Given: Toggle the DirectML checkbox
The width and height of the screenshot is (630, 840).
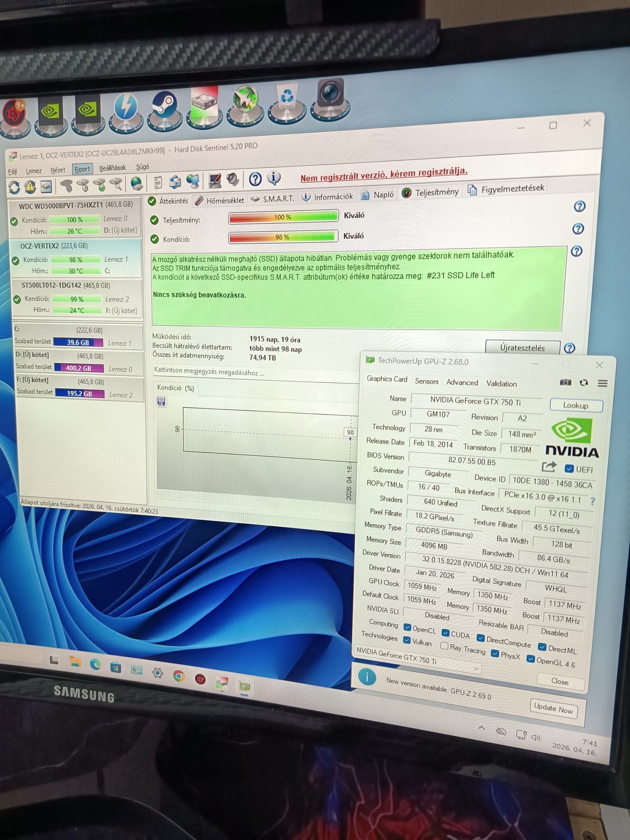Looking at the screenshot, I should (x=542, y=647).
